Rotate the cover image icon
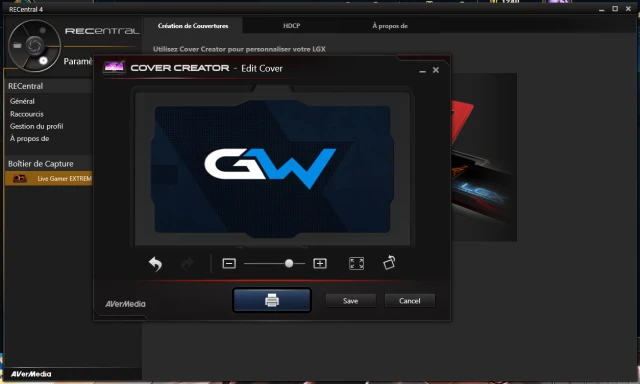Image resolution: width=640 pixels, height=384 pixels. (x=389, y=262)
